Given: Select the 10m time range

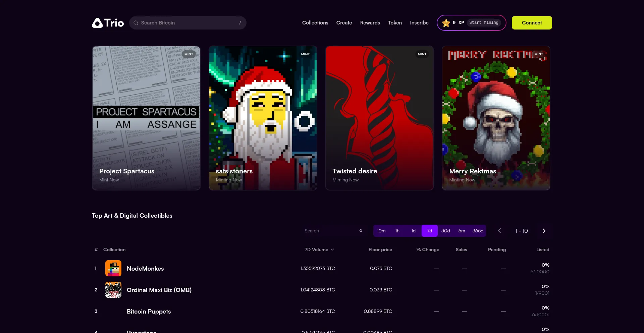Looking at the screenshot, I should (381, 231).
